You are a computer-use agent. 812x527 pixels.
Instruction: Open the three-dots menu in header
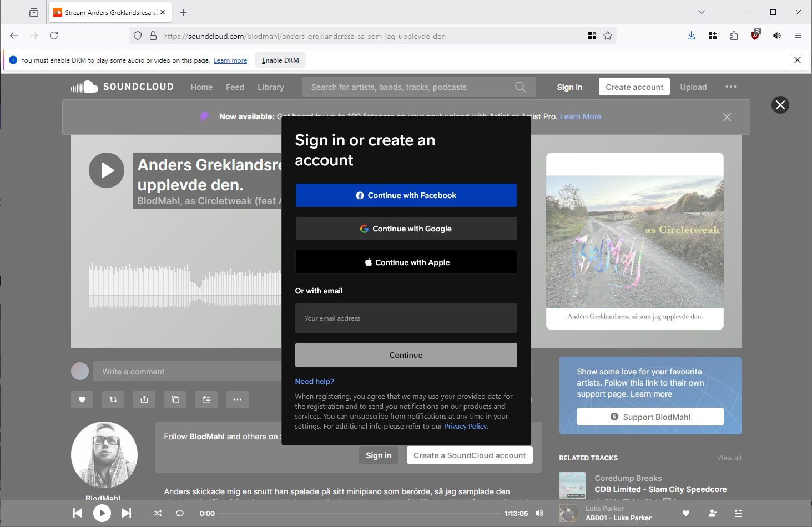tap(731, 87)
